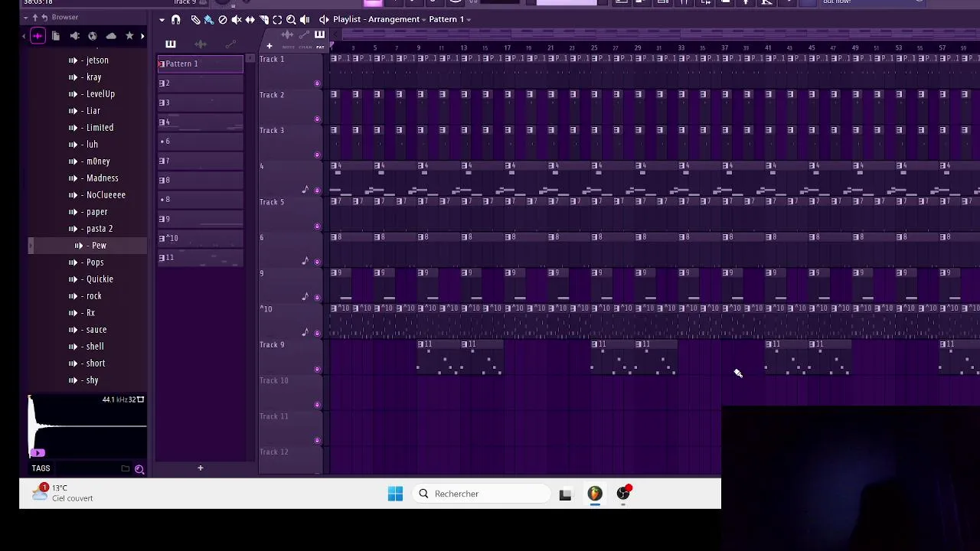980x551 pixels.
Task: Click the folder icon next to TAGS field
Action: tap(125, 468)
